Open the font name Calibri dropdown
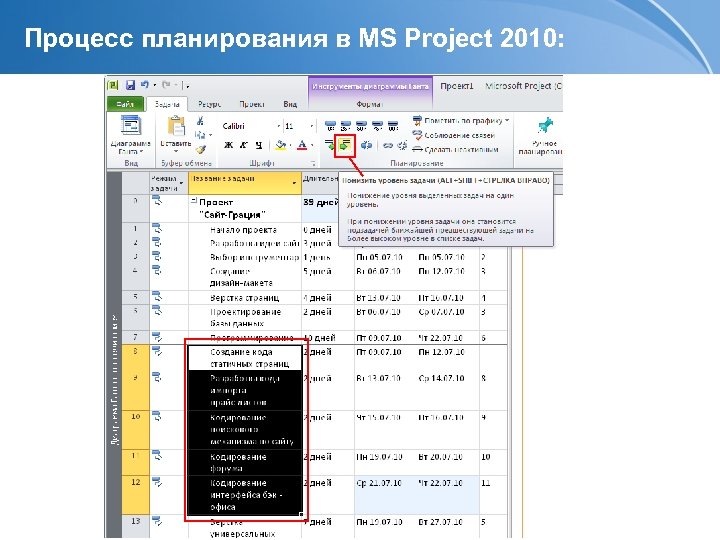720x540 pixels. pos(278,126)
